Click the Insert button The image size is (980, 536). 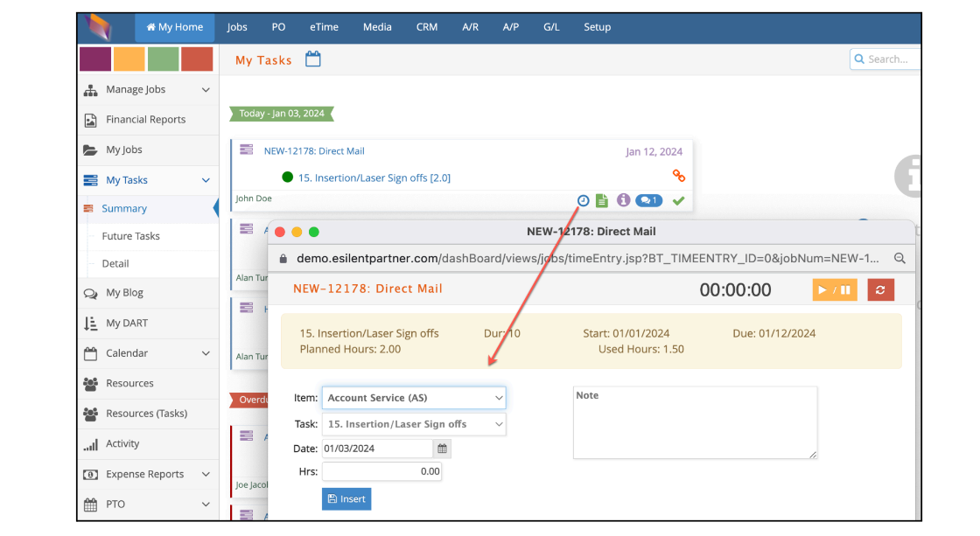(346, 499)
